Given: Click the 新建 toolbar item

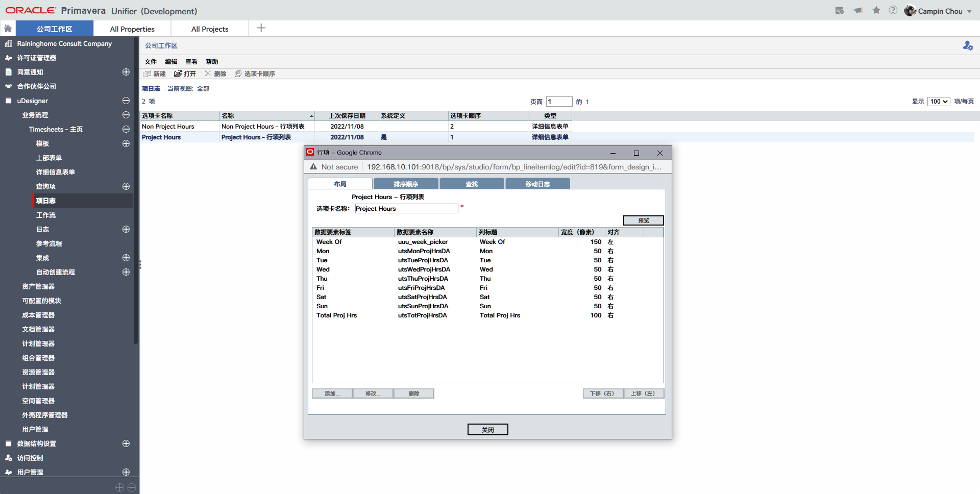Looking at the screenshot, I should 155,74.
